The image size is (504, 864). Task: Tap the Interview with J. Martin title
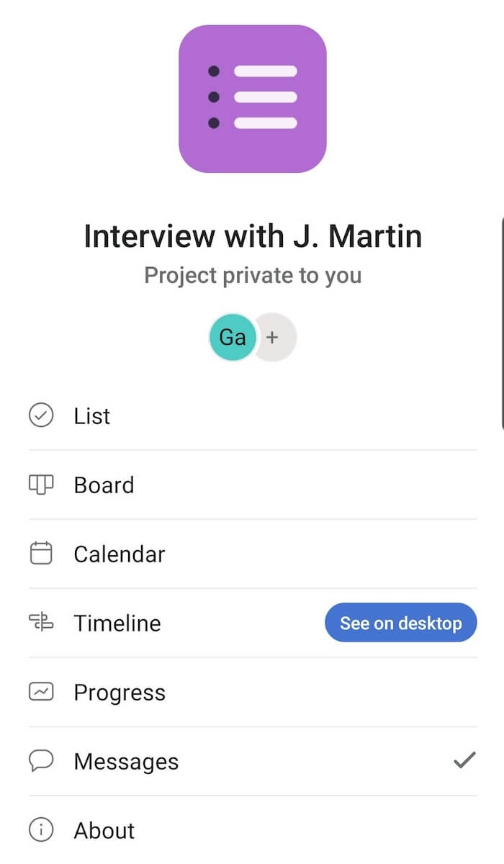click(x=252, y=236)
